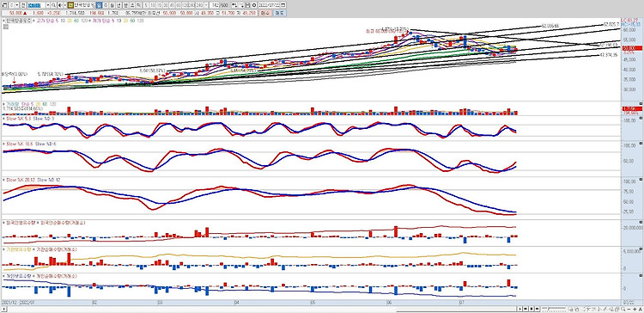This screenshot has width=644, height=313.
Task: Choose the 10 interval preset button
Action: pos(152,5)
